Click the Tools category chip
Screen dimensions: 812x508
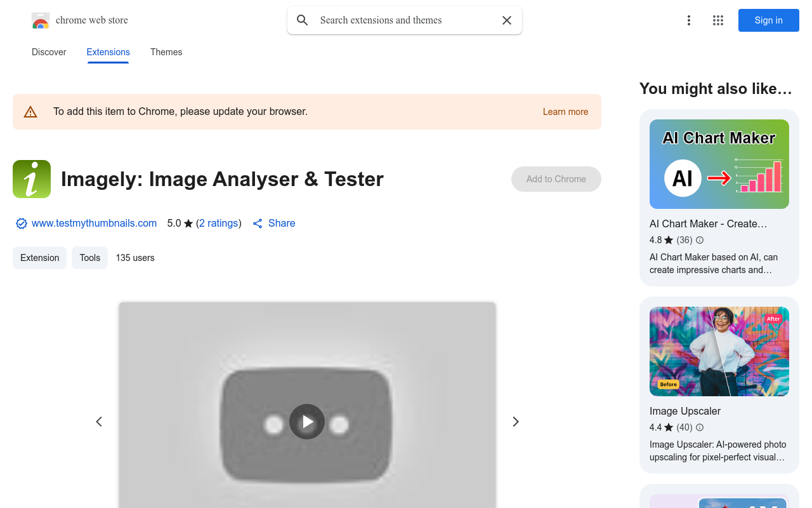coord(89,258)
